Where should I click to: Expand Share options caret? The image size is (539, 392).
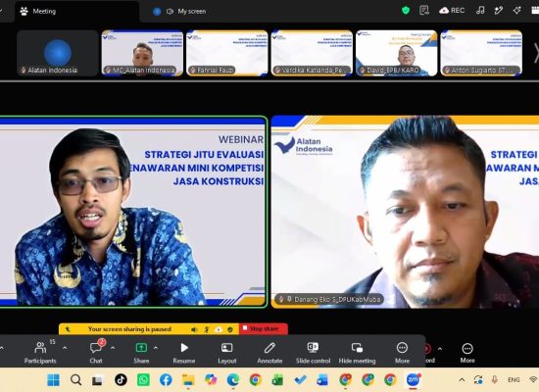coord(156,348)
